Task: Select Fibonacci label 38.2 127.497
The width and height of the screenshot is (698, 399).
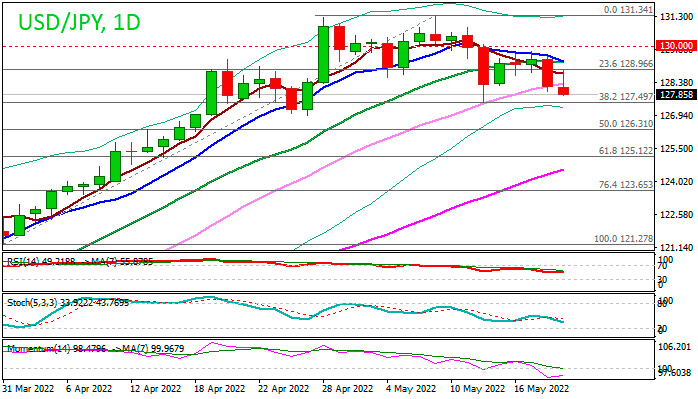Action: click(x=626, y=96)
